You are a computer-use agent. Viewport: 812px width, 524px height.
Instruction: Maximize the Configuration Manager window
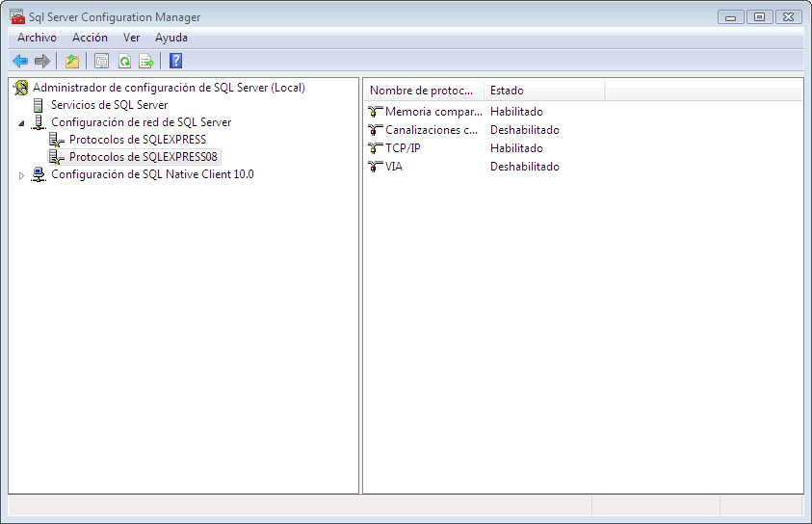(759, 17)
